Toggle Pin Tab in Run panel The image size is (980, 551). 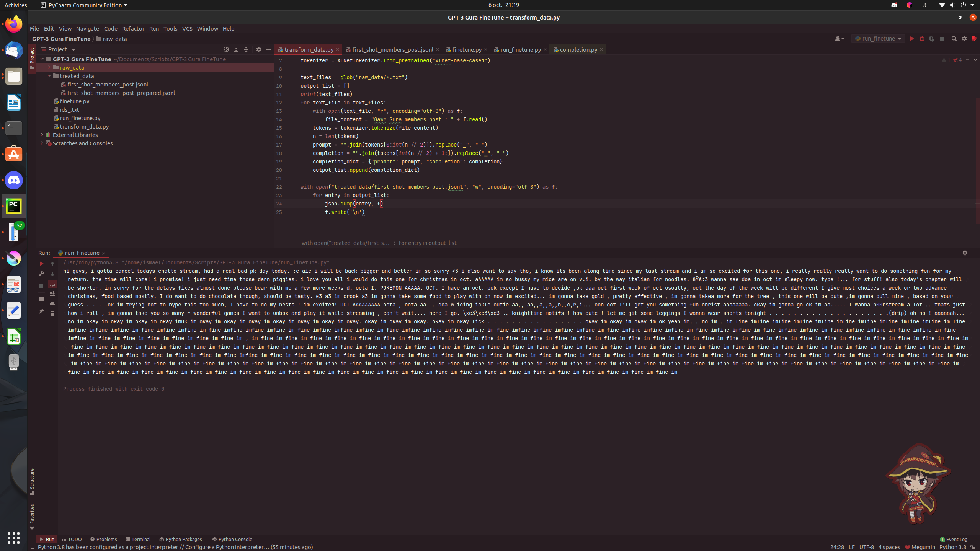tap(41, 312)
